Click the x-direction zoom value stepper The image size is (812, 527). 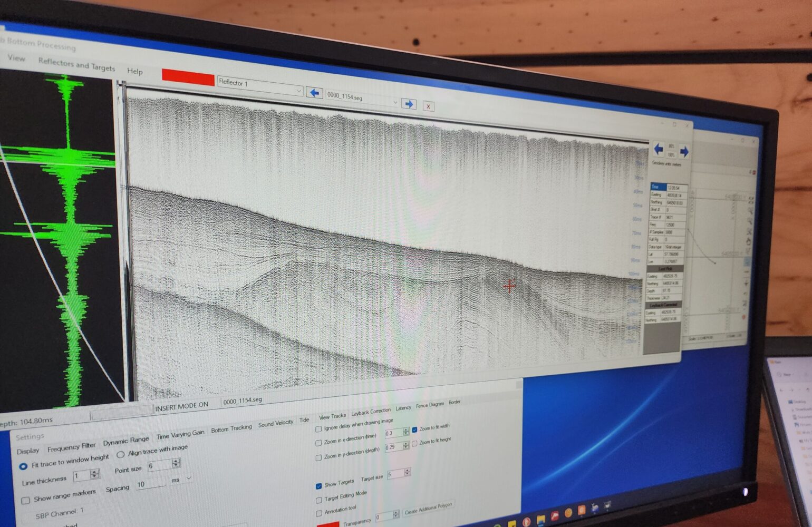tap(406, 432)
